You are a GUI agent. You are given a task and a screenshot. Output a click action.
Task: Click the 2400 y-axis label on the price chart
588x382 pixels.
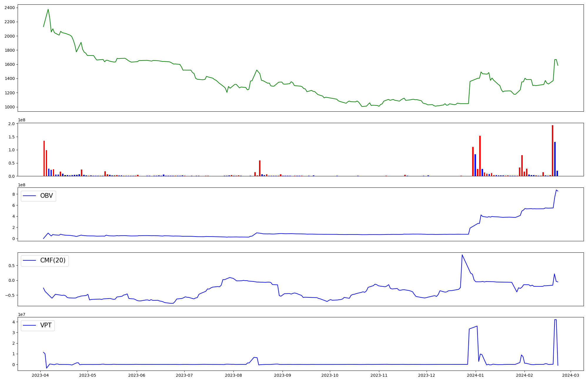[x=10, y=8]
